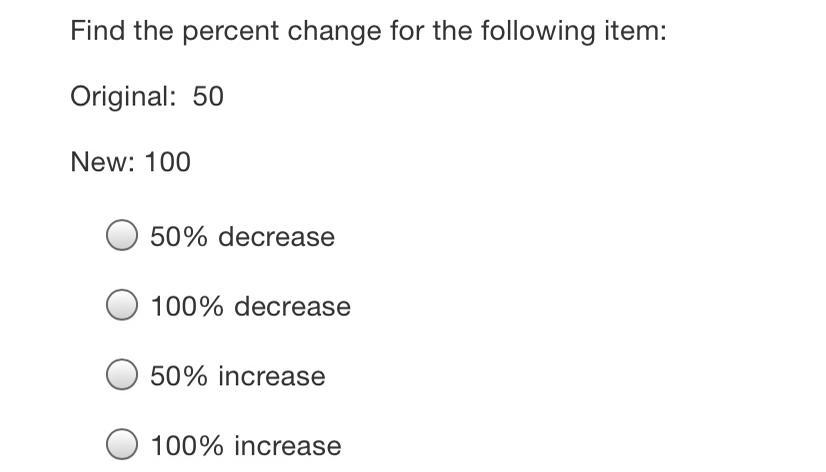
Task: Choose the 100% decrease radio button
Action: (122, 305)
